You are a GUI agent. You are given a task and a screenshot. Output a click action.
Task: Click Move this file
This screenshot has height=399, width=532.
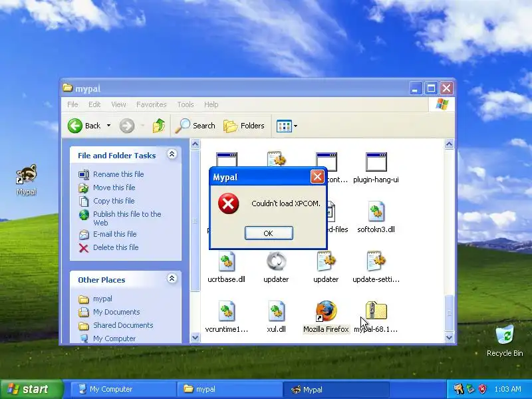tap(107, 188)
